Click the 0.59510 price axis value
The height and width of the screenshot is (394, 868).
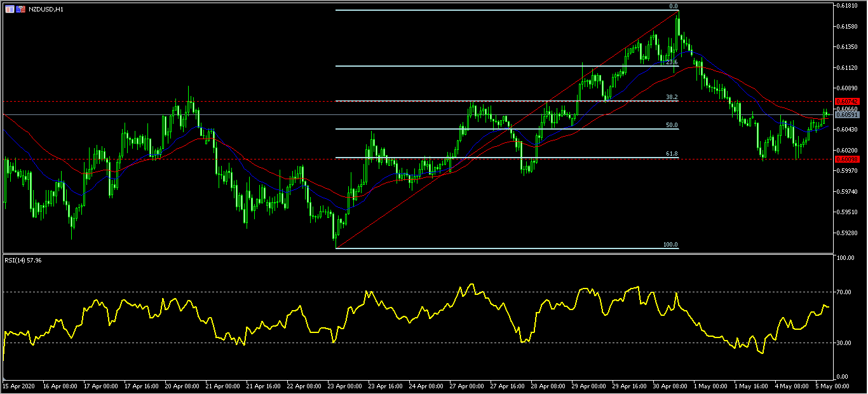[848, 212]
